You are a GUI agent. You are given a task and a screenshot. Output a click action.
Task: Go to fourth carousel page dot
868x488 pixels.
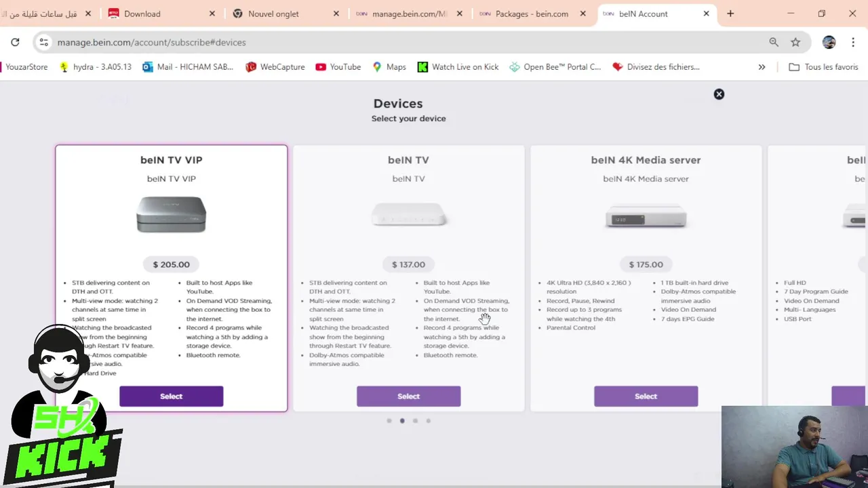(x=428, y=421)
